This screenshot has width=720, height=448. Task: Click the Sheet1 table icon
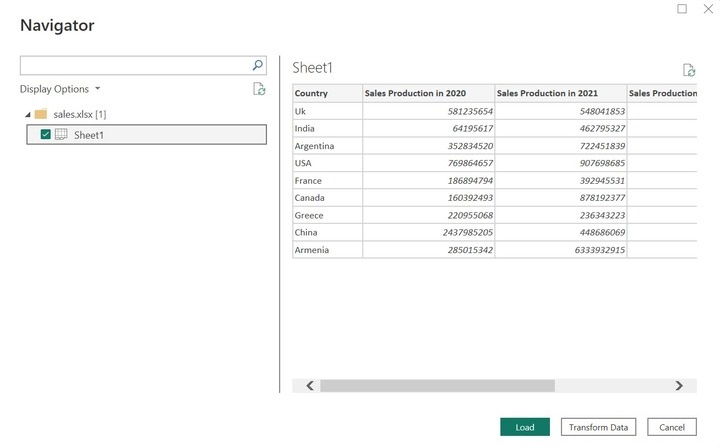coord(61,134)
